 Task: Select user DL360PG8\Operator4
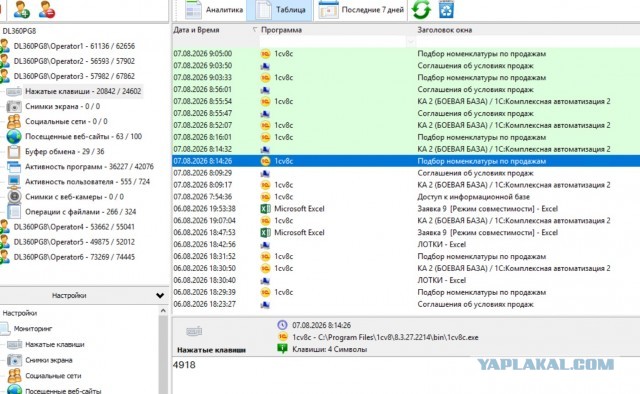74,227
